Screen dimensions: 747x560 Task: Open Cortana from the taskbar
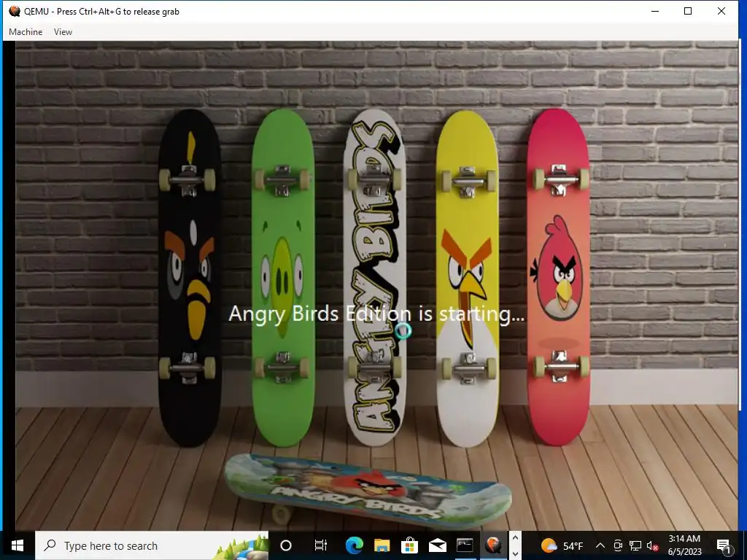[x=286, y=545]
